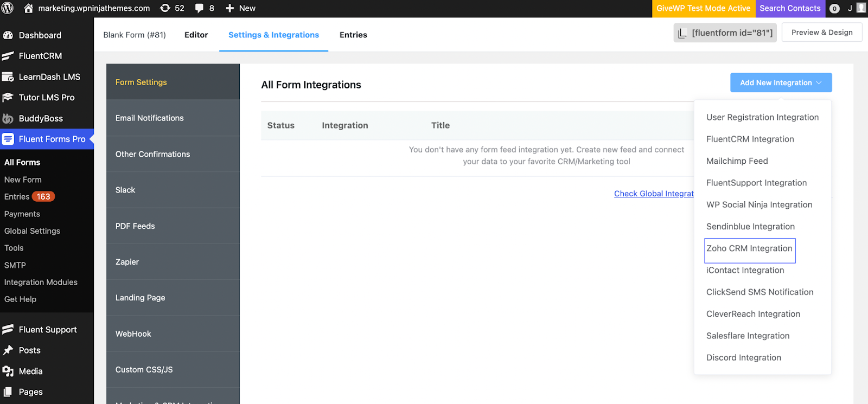Follow the Check Global Integration link
The height and width of the screenshot is (404, 868).
[654, 194]
